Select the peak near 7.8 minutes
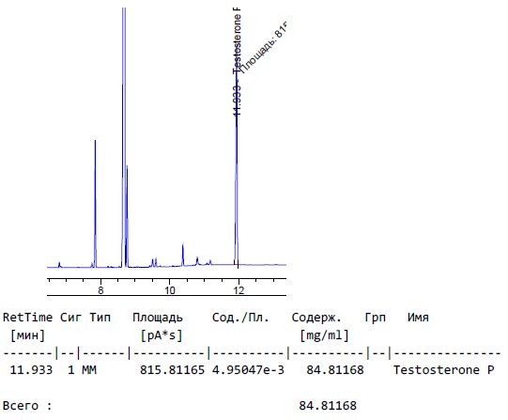 95,204
